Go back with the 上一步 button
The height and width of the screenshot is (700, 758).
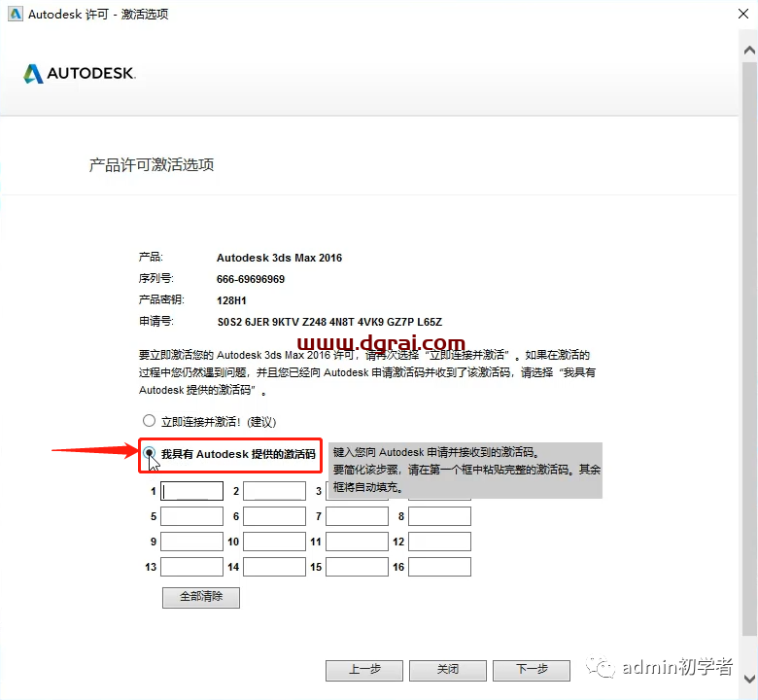(364, 670)
